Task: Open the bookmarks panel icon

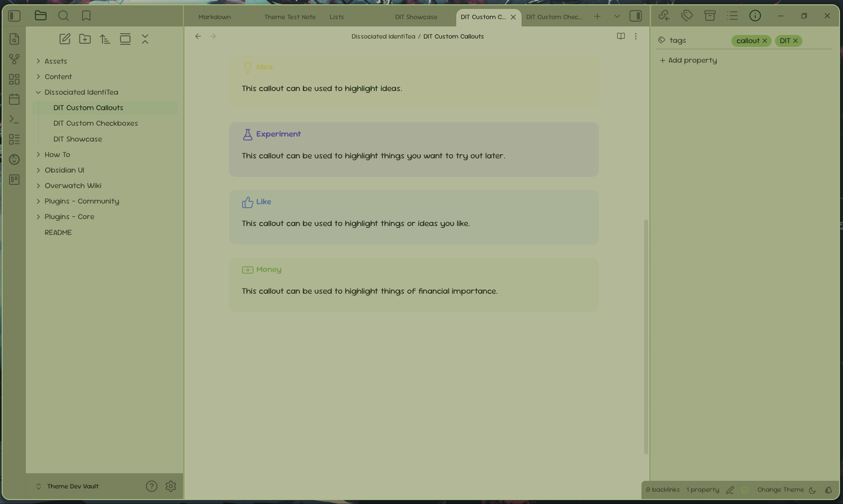Action: (x=86, y=16)
